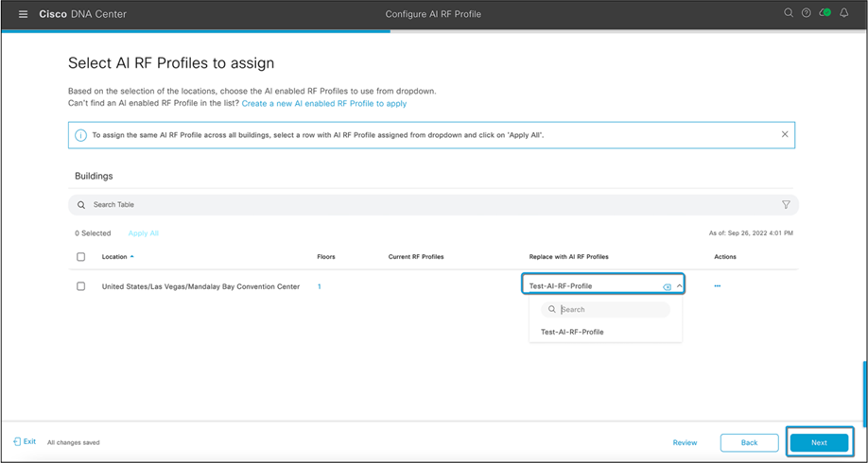Sort by Location column arrow

pyautogui.click(x=131, y=257)
